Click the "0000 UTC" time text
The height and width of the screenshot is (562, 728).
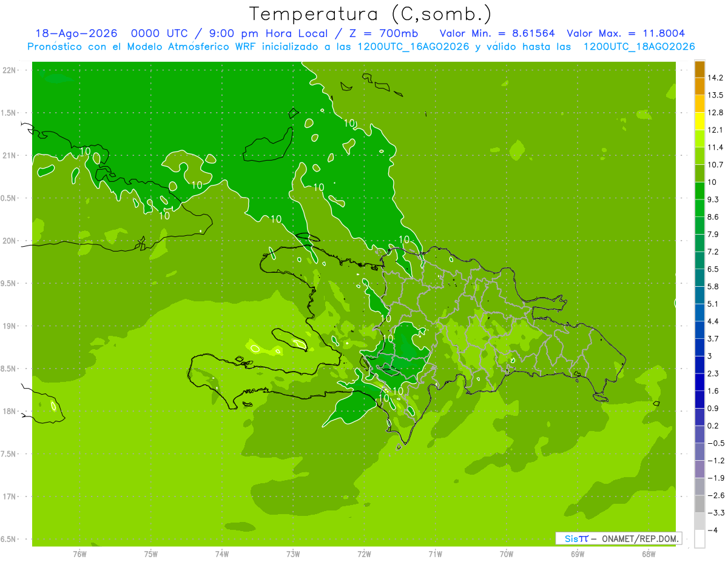tap(159, 34)
